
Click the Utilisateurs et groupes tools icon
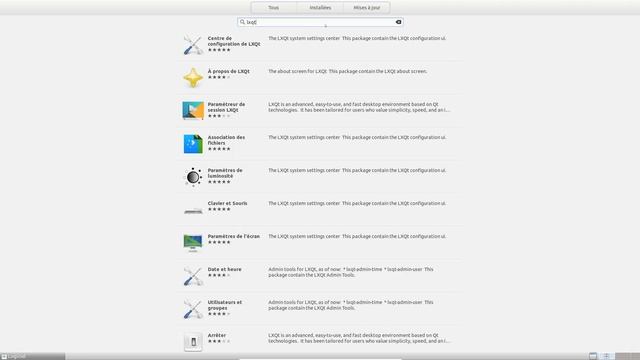193,309
